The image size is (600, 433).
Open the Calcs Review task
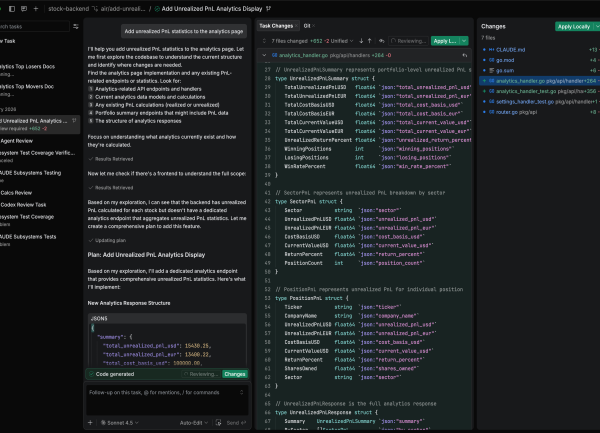tap(40, 193)
